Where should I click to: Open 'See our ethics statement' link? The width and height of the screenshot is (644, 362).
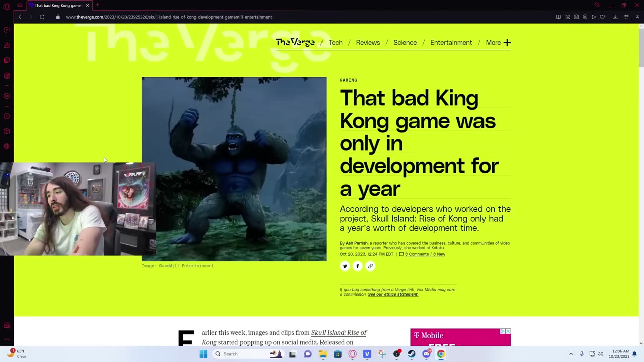coord(393,294)
